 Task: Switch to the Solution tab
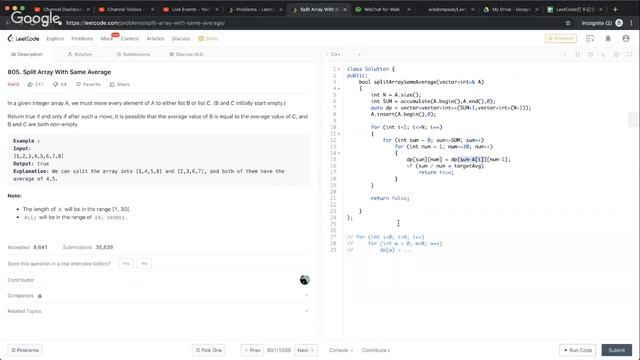(x=80, y=54)
